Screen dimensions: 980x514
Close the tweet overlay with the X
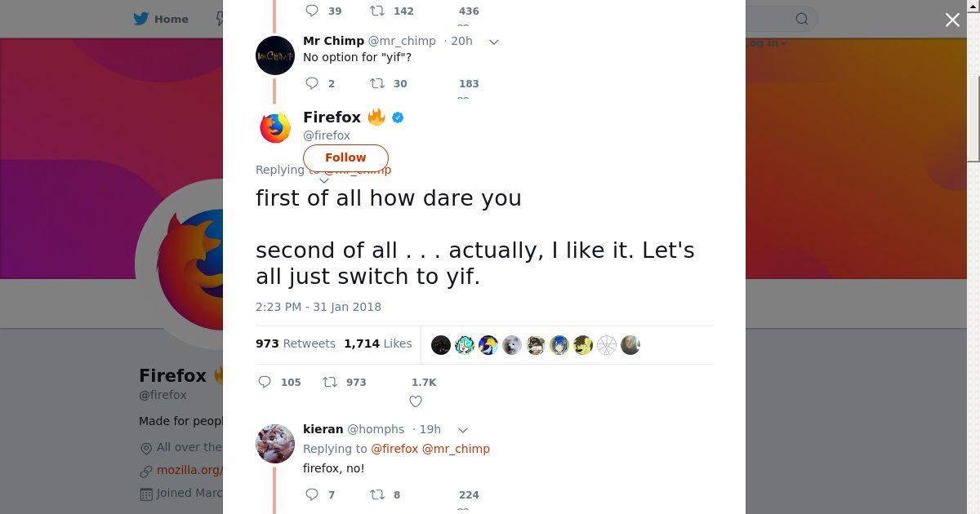952,20
